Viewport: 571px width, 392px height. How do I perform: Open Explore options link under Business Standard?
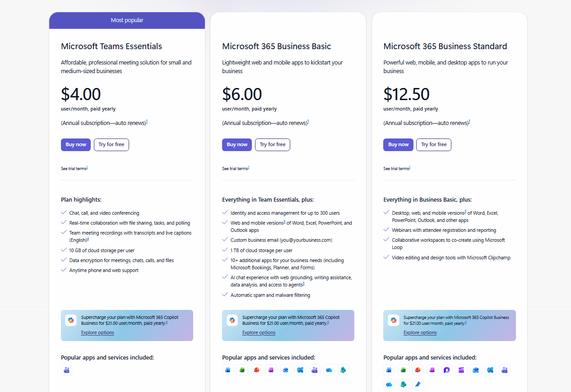point(420,333)
